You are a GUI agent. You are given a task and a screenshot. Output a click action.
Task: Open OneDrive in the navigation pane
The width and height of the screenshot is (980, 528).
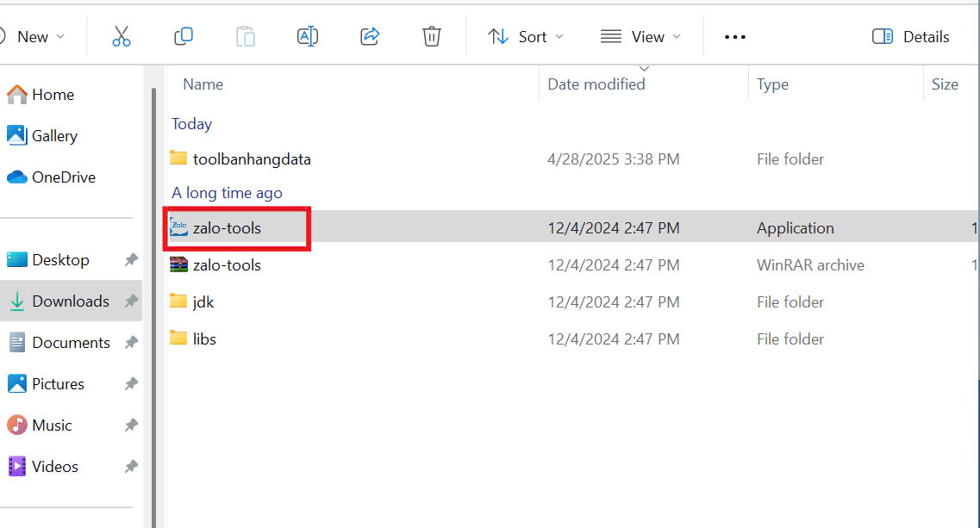point(64,177)
